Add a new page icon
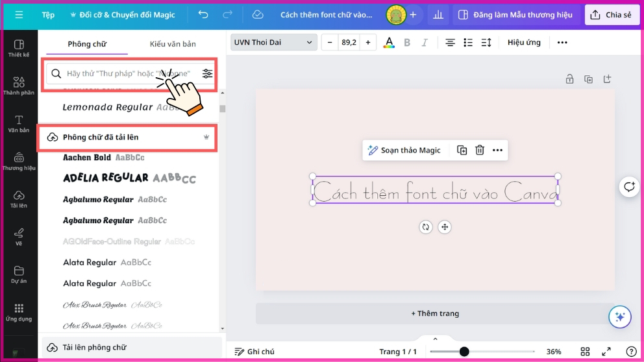644x362 pixels. click(607, 78)
